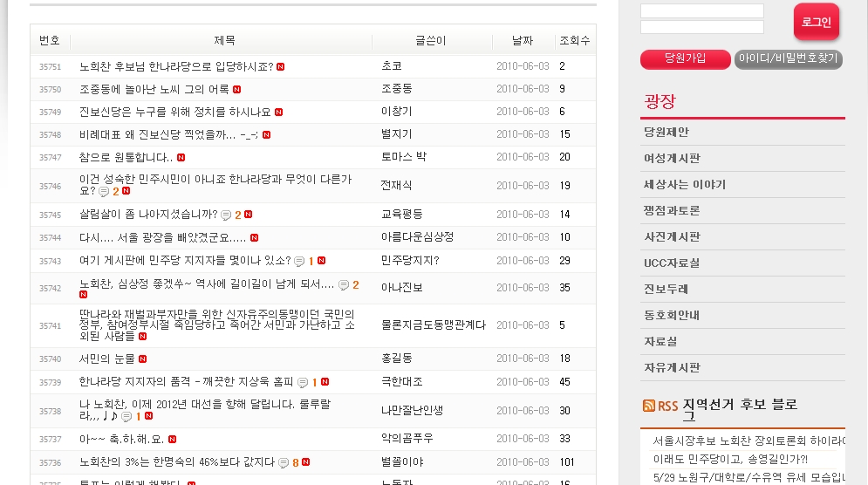
Task: Click 아이디/비밀번호찾기 button
Action: pyautogui.click(x=789, y=58)
